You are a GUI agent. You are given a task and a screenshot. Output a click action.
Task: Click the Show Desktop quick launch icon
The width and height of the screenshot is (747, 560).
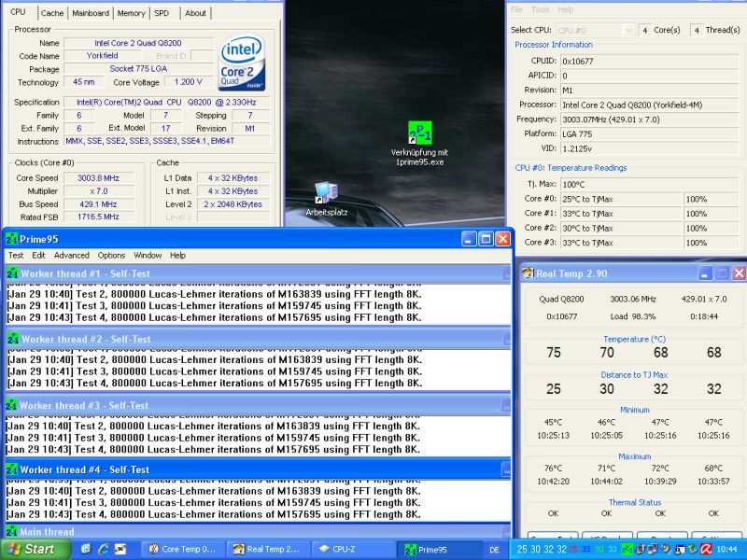[x=86, y=549]
